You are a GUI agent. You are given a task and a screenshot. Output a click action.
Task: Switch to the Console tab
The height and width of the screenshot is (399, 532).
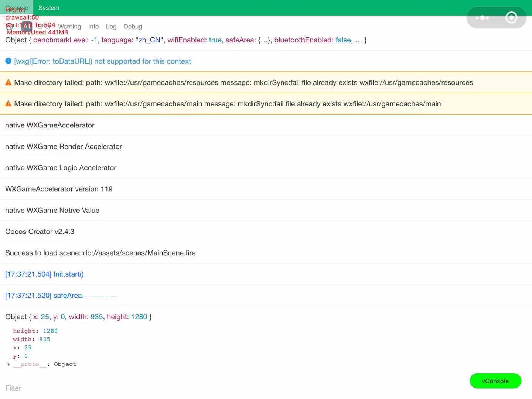pyautogui.click(x=17, y=8)
